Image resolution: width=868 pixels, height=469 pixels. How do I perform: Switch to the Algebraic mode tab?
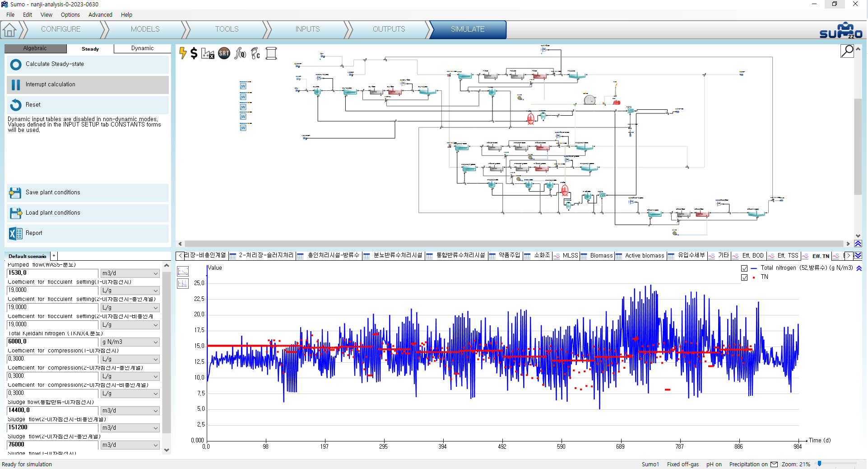(x=35, y=48)
